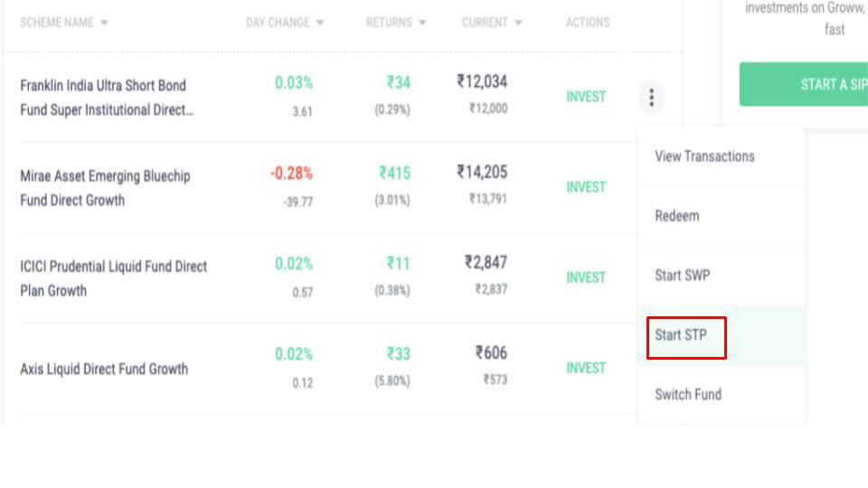Viewport: 868px width, 488px height.
Task: Invest in Axis Liquid Direct Fund Growth
Action: (586, 369)
